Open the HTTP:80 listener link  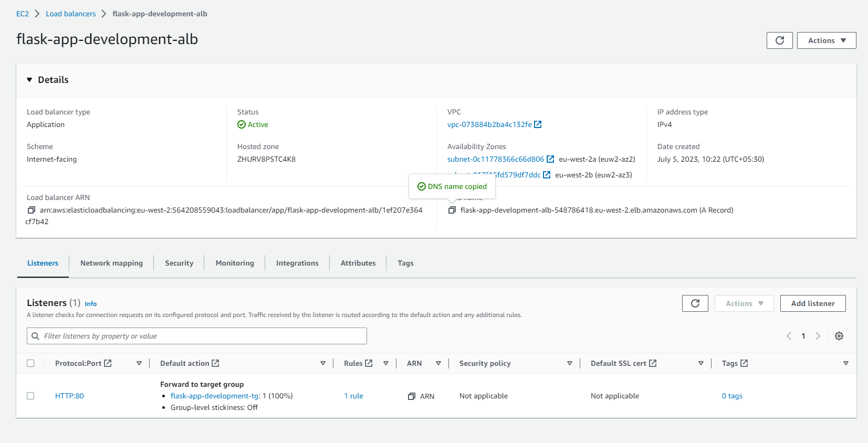coord(69,396)
